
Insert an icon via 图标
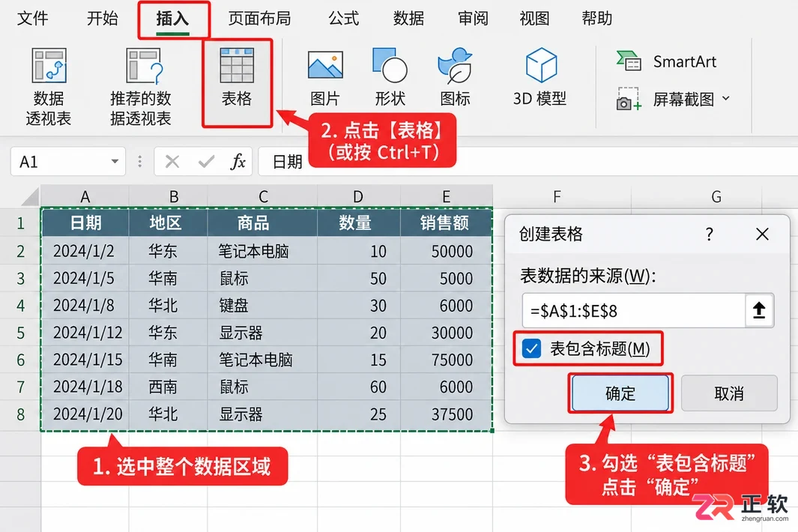click(455, 76)
